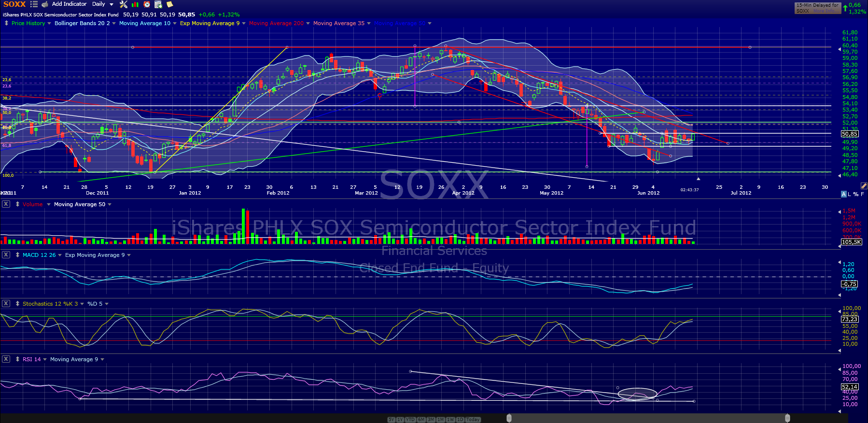The height and width of the screenshot is (423, 868).
Task: Grab the left handle of the time range slider
Action: [509, 418]
